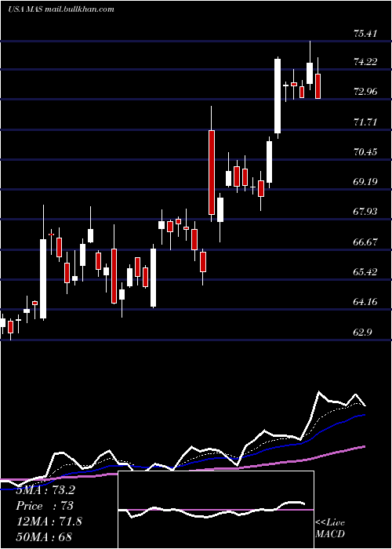The width and height of the screenshot is (392, 549).
Task: Click the <<Live MACD label
Action: [x=330, y=529]
